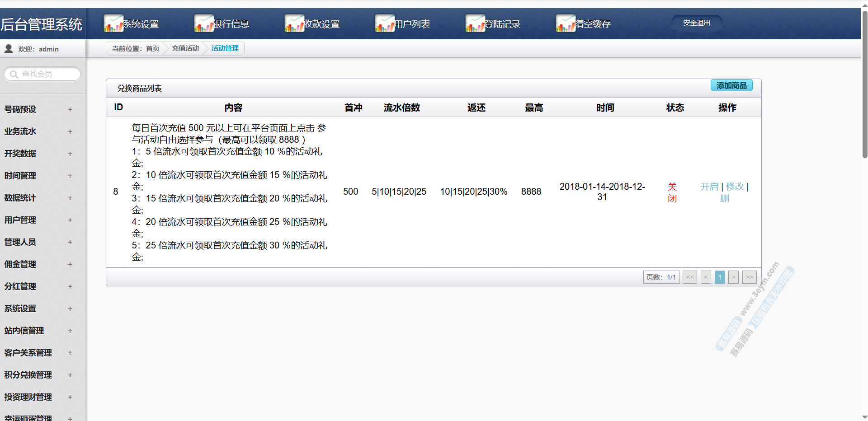868x421 pixels.
Task: Click the 系统设置 chart icon in top bar
Action: pyautogui.click(x=113, y=23)
